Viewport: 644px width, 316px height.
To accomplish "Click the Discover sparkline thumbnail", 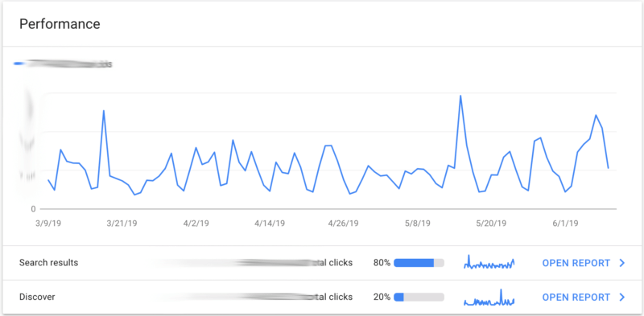I will 489,298.
